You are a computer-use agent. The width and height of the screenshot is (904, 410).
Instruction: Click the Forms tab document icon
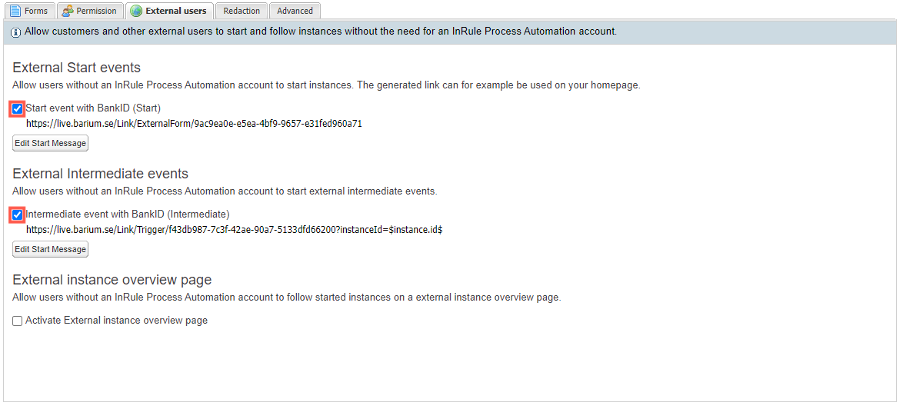point(15,11)
